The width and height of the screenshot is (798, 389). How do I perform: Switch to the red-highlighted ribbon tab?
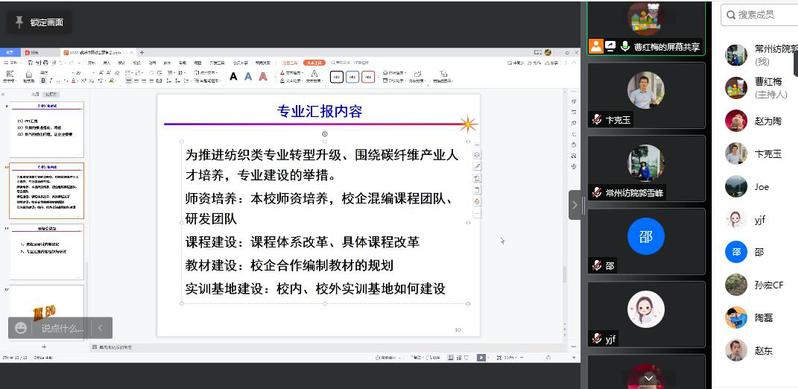[x=314, y=63]
